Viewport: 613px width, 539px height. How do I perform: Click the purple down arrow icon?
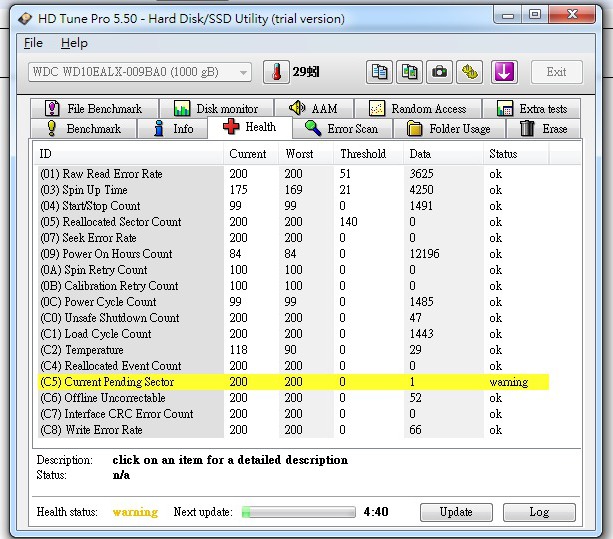coord(504,72)
